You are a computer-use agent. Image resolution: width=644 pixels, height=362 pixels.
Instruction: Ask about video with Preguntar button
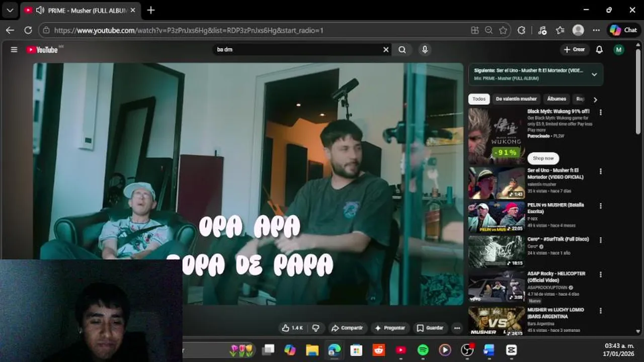pos(390,328)
